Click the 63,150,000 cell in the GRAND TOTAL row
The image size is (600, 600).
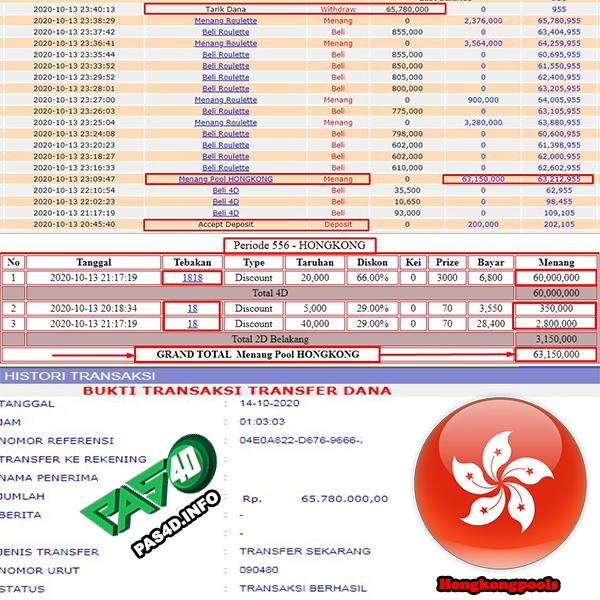[x=556, y=354]
